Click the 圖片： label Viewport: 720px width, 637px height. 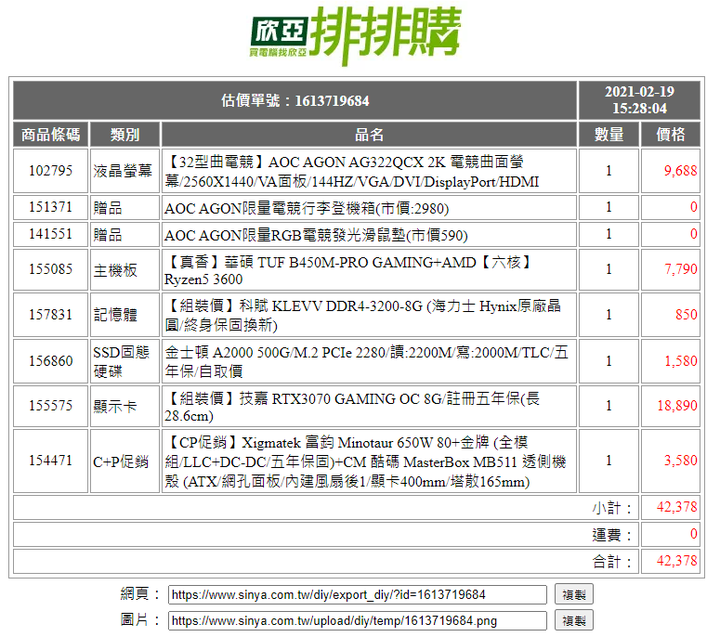point(140,620)
